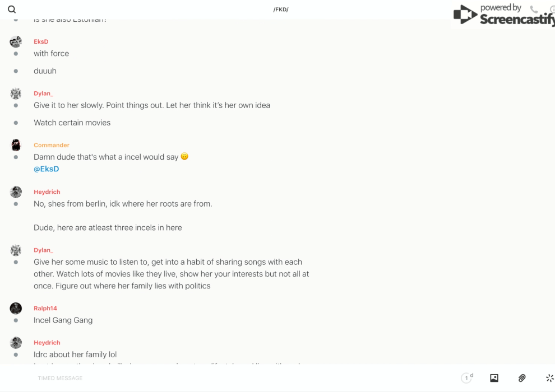Click the Commander username

click(x=52, y=145)
